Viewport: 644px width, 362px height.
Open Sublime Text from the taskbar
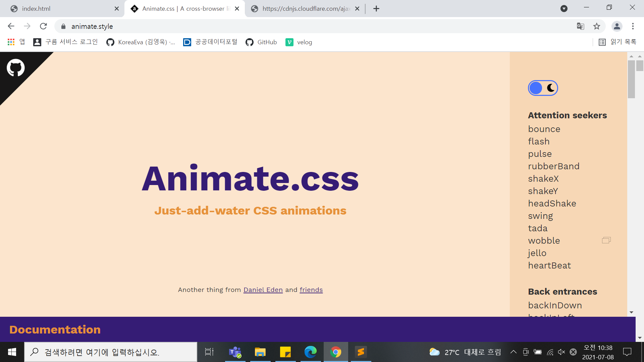click(361, 352)
